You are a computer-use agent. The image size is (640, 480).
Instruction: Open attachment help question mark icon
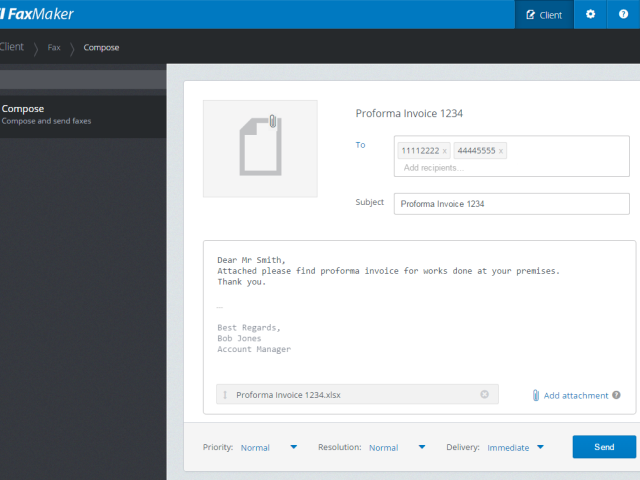pos(616,395)
